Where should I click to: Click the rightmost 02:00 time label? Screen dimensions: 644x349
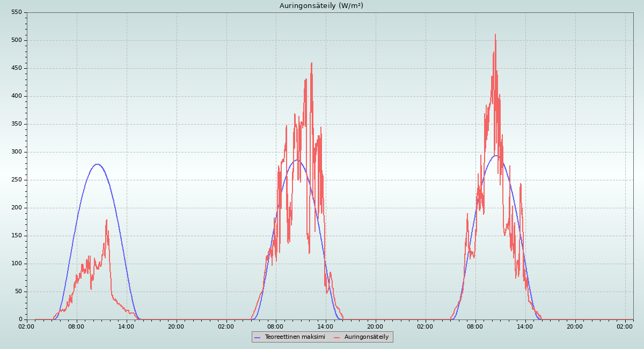pyautogui.click(x=625, y=326)
